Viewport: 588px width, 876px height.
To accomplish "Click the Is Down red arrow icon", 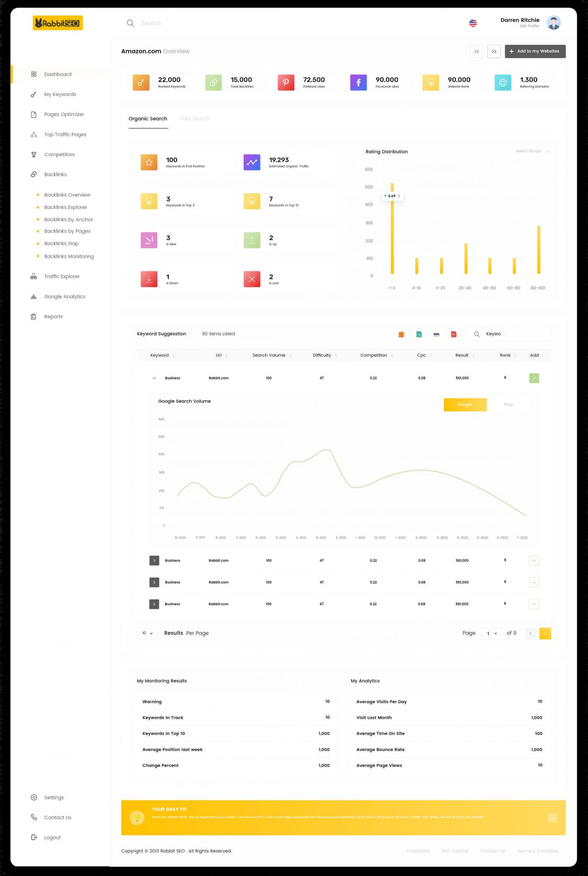I will [x=149, y=279].
